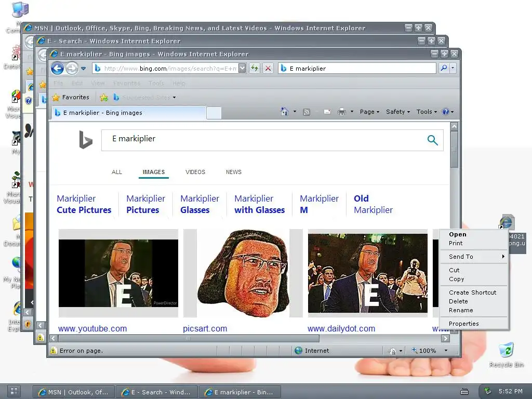Select the E markiplier - Bing images tab
The width and height of the screenshot is (532, 399).
pyautogui.click(x=129, y=113)
